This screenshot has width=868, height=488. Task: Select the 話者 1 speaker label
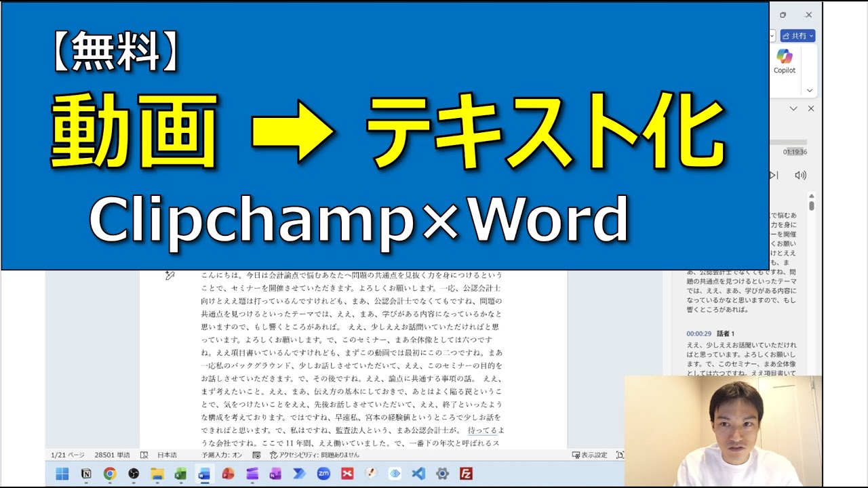725,333
